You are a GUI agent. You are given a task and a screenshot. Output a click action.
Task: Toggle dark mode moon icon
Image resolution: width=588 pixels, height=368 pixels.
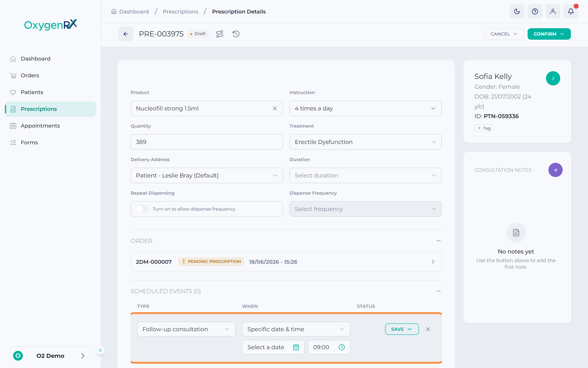pos(517,11)
